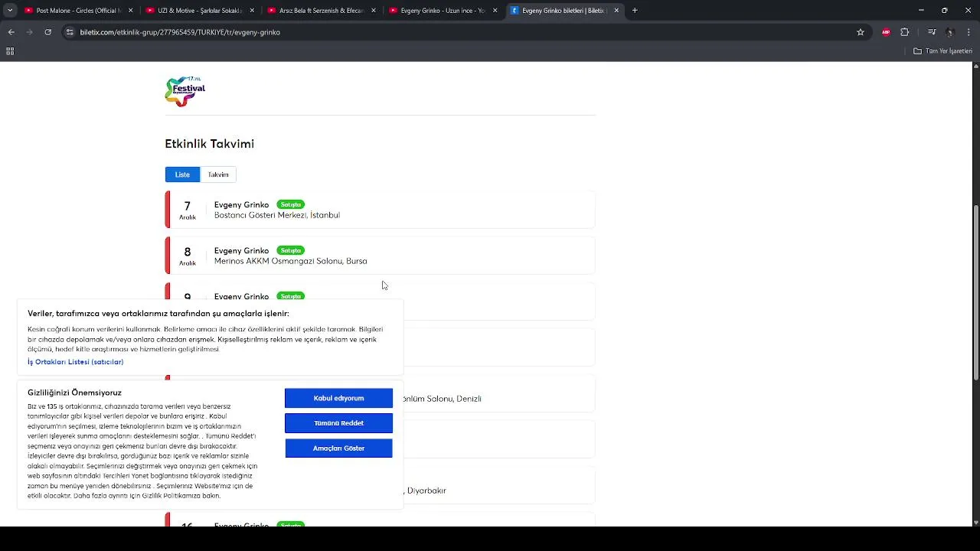The width and height of the screenshot is (980, 551).
Task: Click Gizliliğinizi Önemsiyoruz heading
Action: (x=74, y=393)
